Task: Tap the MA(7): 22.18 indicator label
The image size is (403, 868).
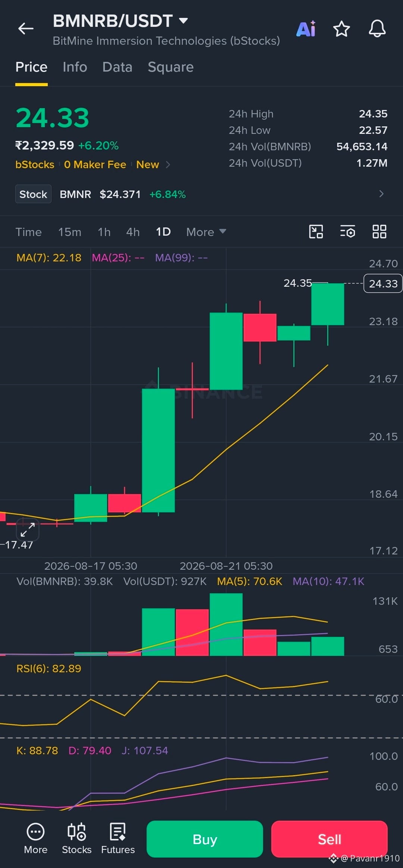Action: tap(49, 258)
